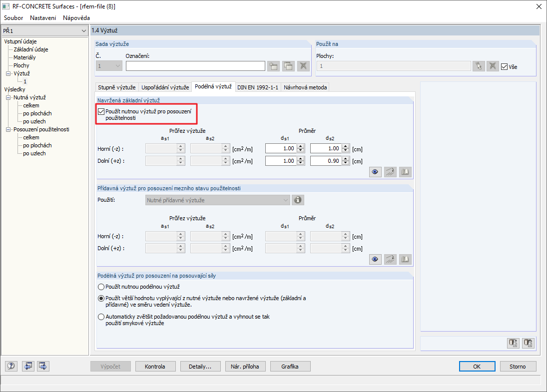Uncheck use required reinforcement for serviceability
Screen dimensions: 547x392
click(x=101, y=111)
